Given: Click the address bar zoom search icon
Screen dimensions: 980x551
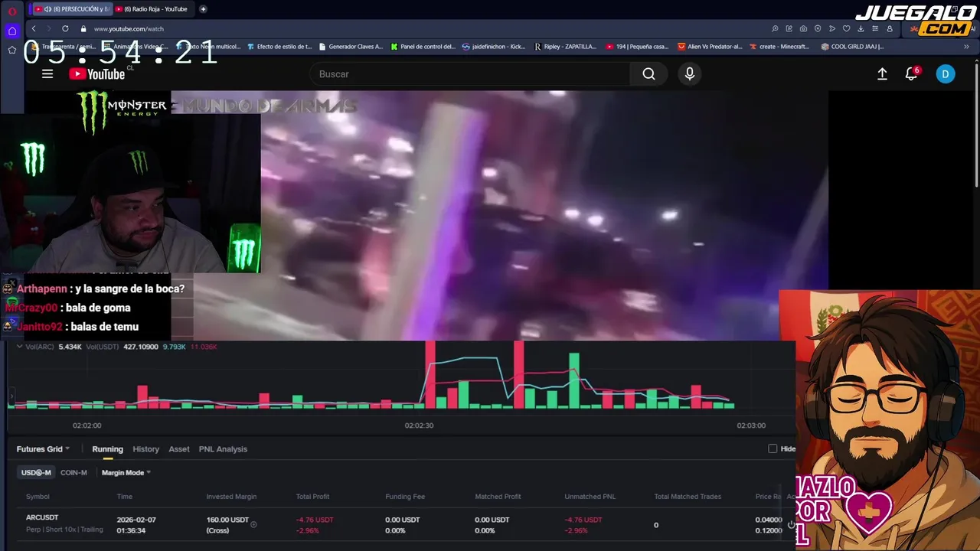Looking at the screenshot, I should tap(775, 28).
